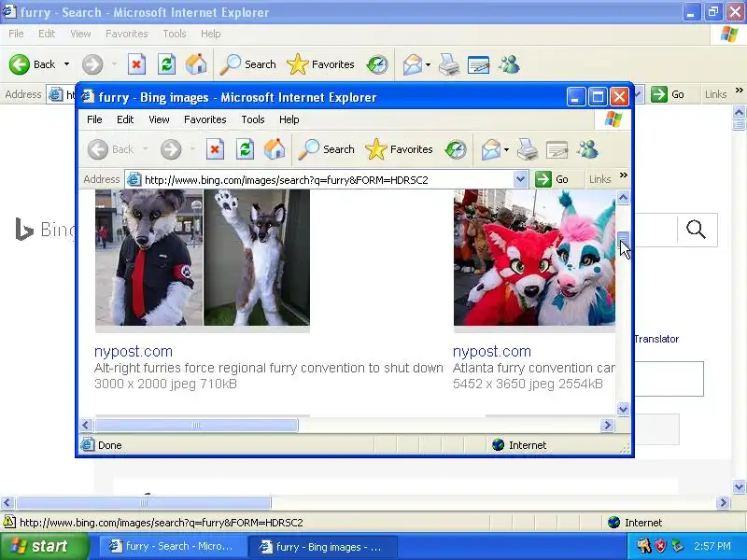Open Mail dropdown arrow in front Bing images window

click(506, 150)
